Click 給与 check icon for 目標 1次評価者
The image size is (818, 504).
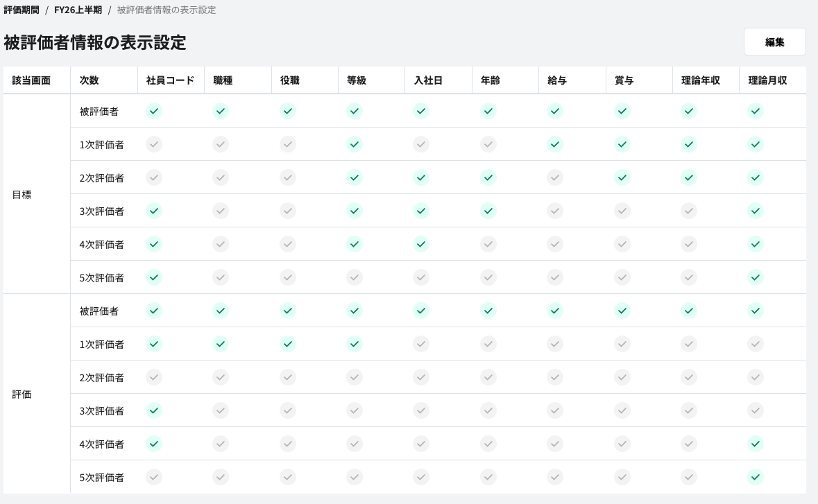pos(555,144)
